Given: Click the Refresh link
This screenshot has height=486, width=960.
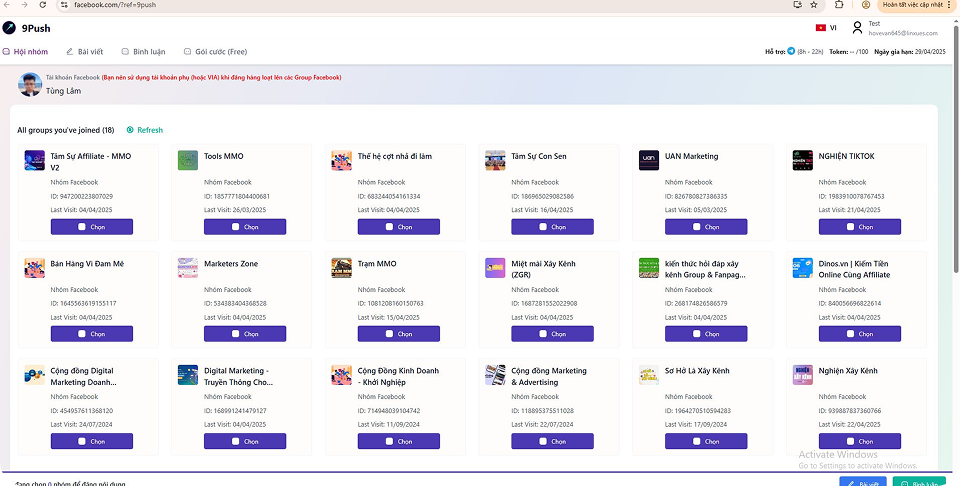Looking at the screenshot, I should 150,130.
